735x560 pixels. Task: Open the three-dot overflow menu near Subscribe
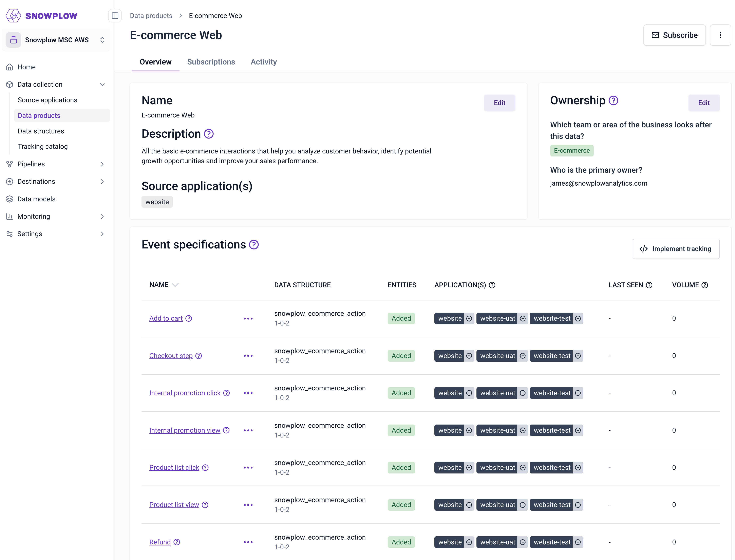[x=720, y=35]
